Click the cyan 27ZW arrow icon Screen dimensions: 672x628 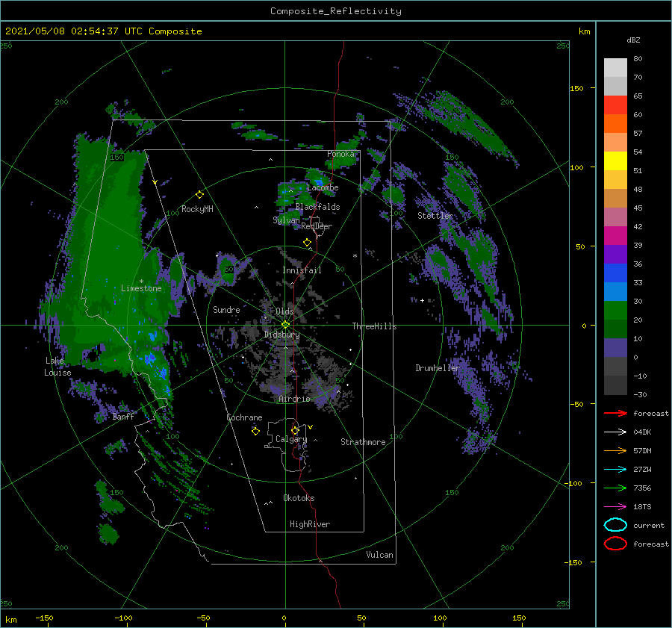coord(615,470)
